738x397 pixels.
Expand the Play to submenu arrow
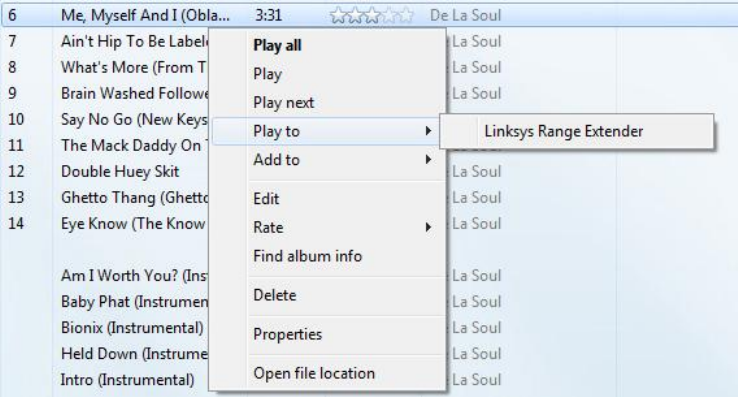pyautogui.click(x=428, y=130)
